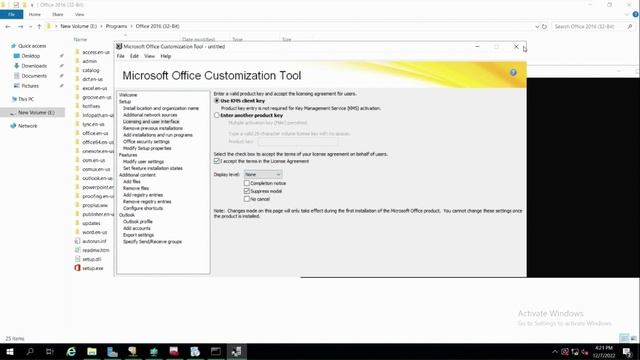Viewport: 640px width, 360px height.
Task: Select Add installations and run programs
Action: point(158,135)
